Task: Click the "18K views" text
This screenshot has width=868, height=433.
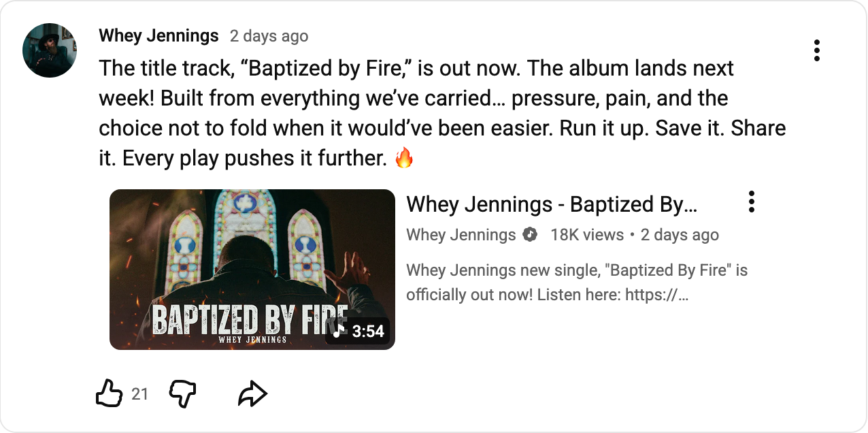Action: point(586,235)
